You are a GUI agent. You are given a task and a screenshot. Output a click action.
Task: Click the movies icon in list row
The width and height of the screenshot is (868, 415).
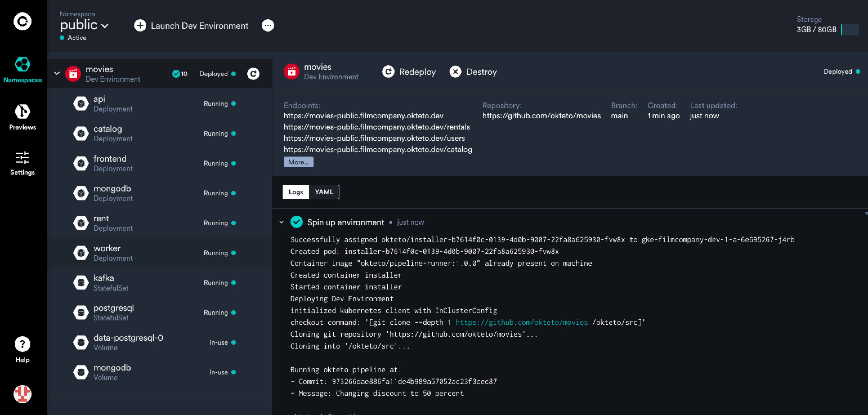pos(73,74)
